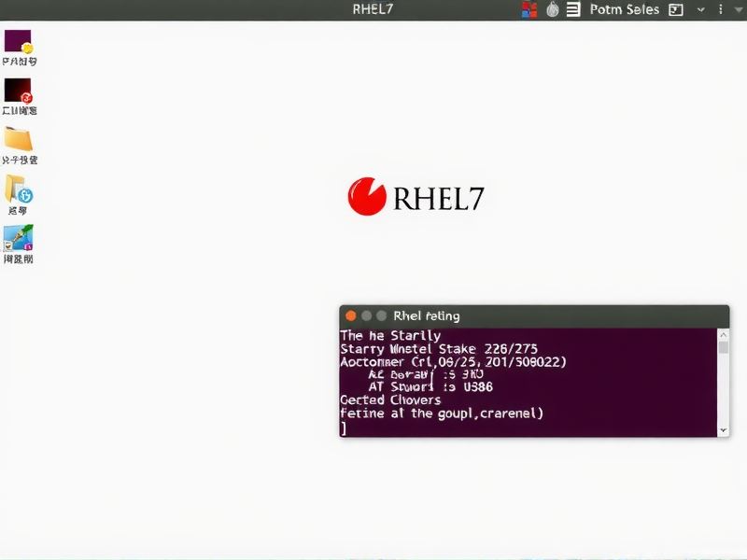Click the globe icon in the top panel

[552, 10]
